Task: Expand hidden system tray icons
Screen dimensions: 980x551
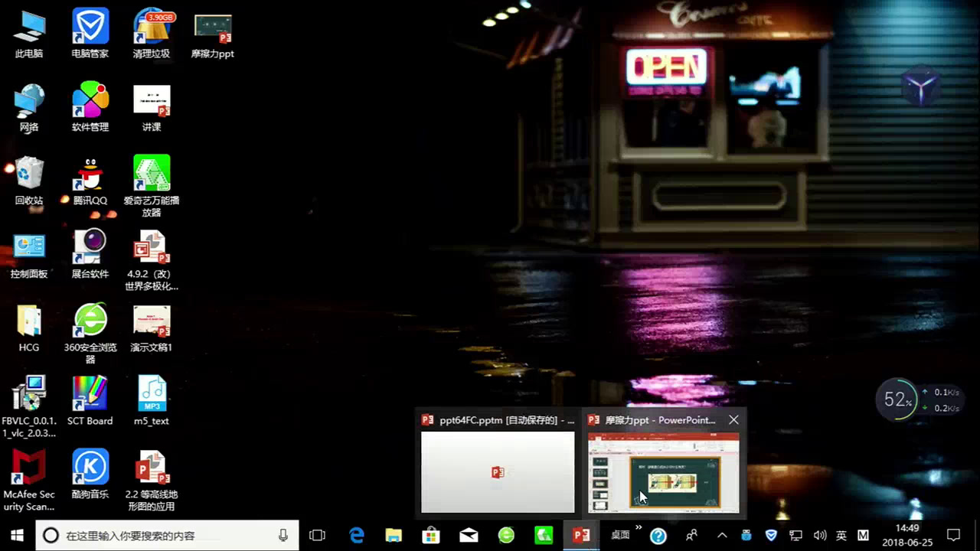Action: (x=721, y=535)
